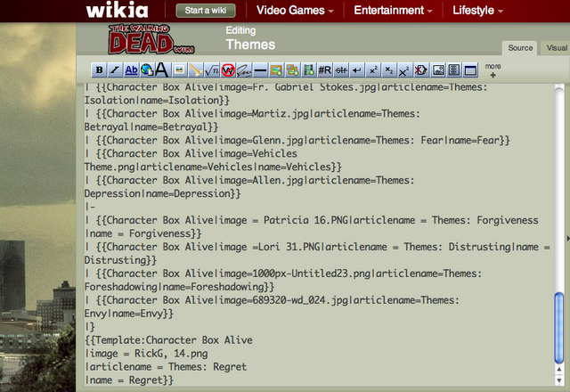The width and height of the screenshot is (570, 392).
Task: Click 'Foreshadowing|name=Foreshadowing}}' text
Action: point(179,287)
